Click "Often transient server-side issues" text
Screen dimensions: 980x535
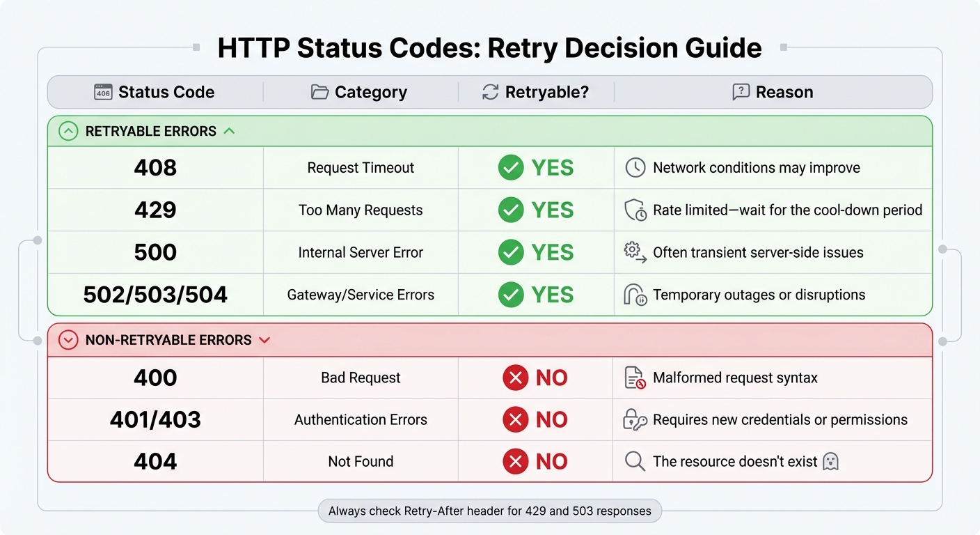tap(758, 252)
